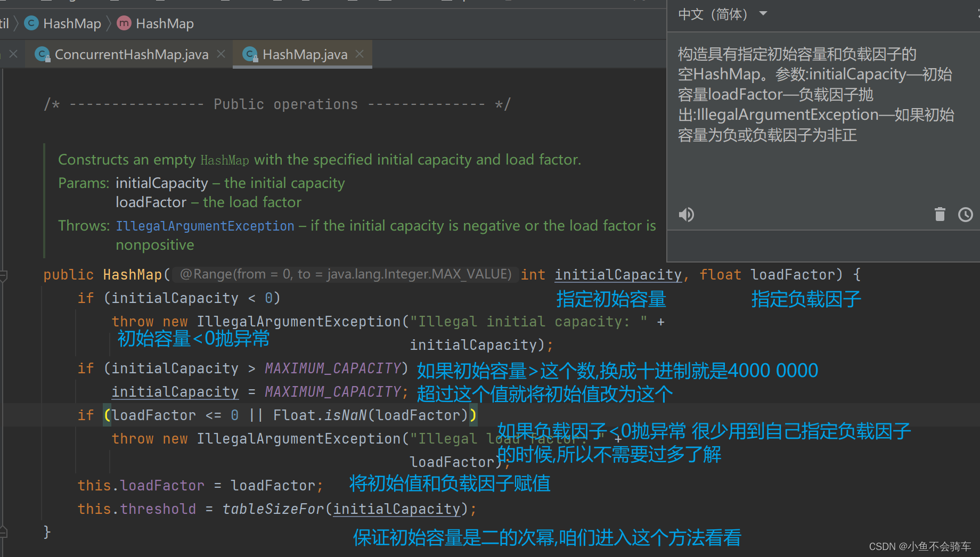980x557 pixels.
Task: Close the partially visible tab at far left
Action: pyautogui.click(x=13, y=54)
